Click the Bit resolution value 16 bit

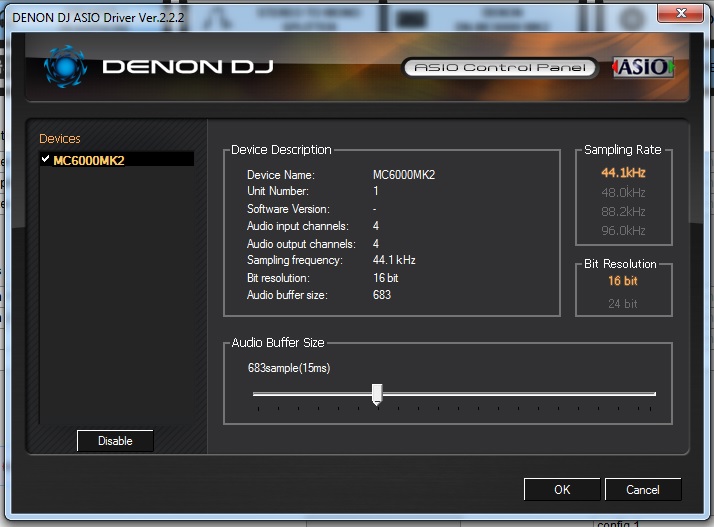pyautogui.click(x=385, y=277)
